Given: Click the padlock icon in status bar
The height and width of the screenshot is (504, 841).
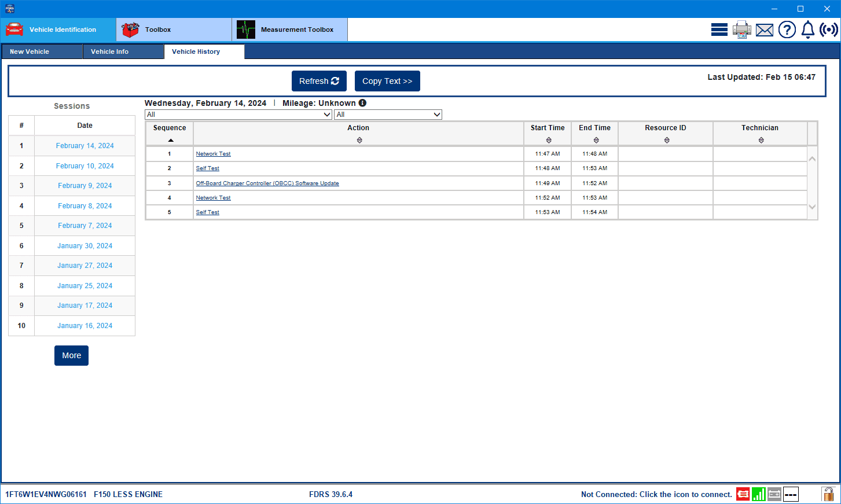Looking at the screenshot, I should pos(828,494).
